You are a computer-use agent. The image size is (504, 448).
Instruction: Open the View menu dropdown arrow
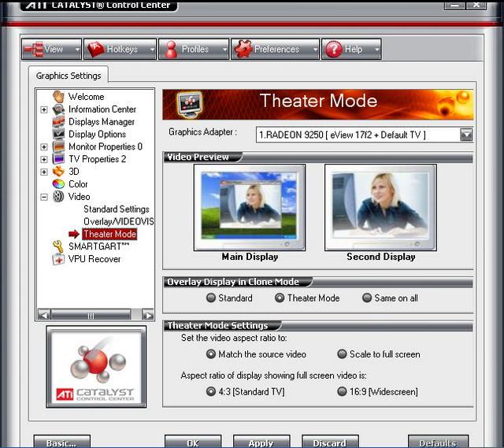pos(77,49)
